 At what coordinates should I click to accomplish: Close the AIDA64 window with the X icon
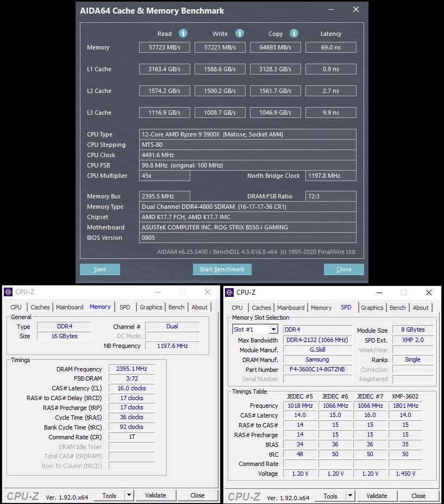click(355, 10)
